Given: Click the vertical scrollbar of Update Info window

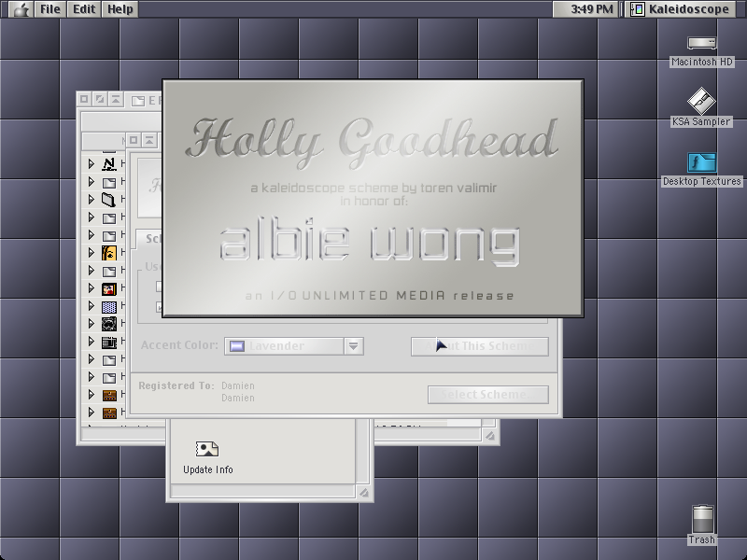Looking at the screenshot, I should coord(363,452).
